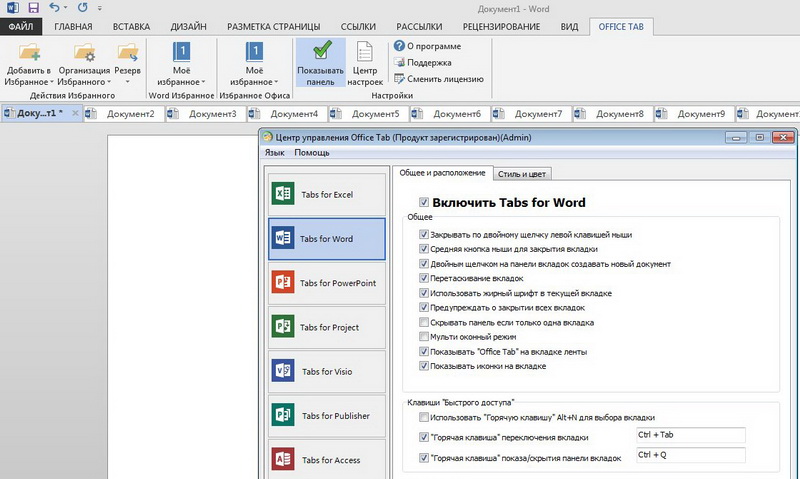
Task: Toggle Включить Tabs for Word checkbox
Action: click(x=423, y=202)
